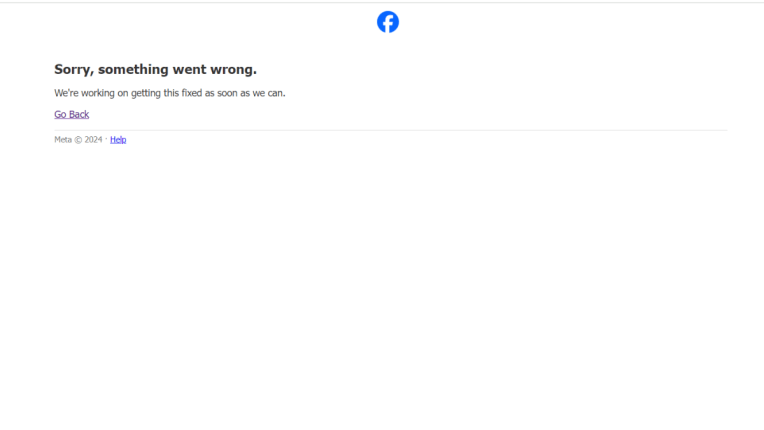Click the 'Meta © 2024' footer text
The height and width of the screenshot is (430, 764).
pyautogui.click(x=78, y=140)
